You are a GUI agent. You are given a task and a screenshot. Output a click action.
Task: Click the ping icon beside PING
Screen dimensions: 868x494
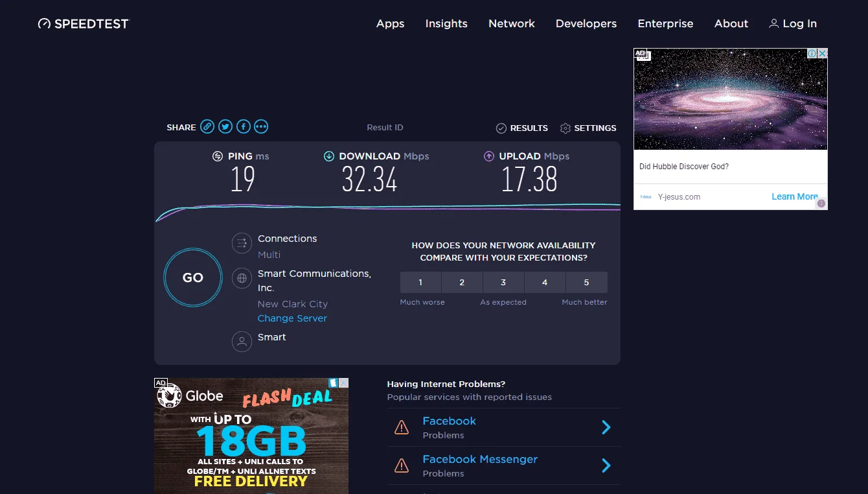click(218, 156)
